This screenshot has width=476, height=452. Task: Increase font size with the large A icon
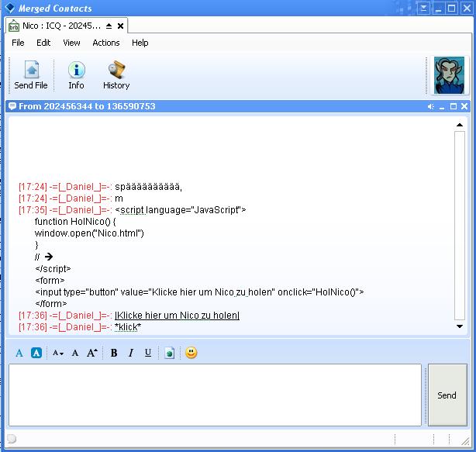coord(92,353)
